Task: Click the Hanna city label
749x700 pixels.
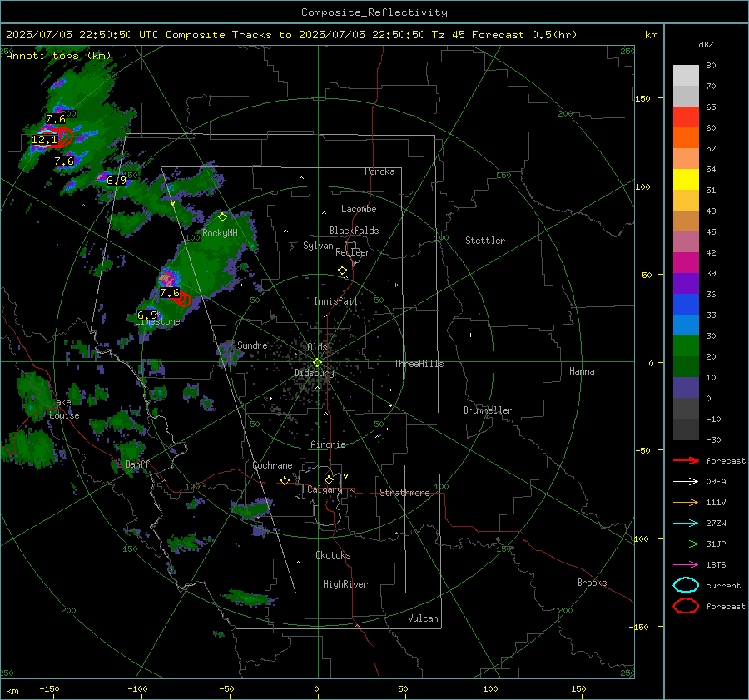Action: [582, 371]
